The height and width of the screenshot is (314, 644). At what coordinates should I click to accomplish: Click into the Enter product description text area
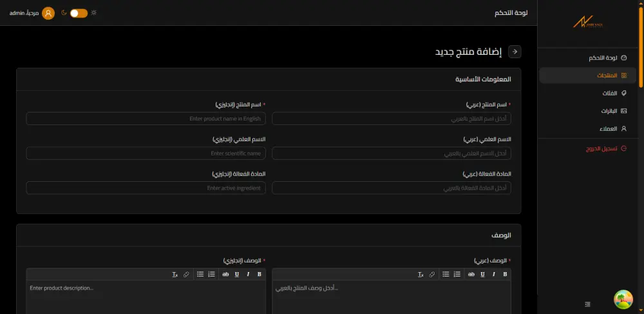[146, 297]
